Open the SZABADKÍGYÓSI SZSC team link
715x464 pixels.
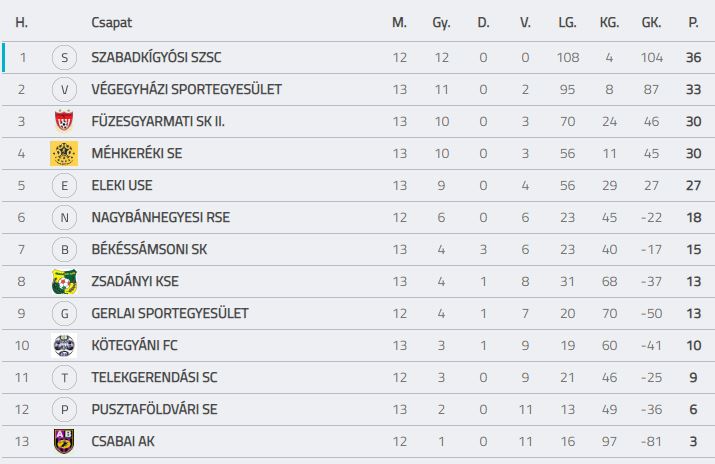(156, 57)
